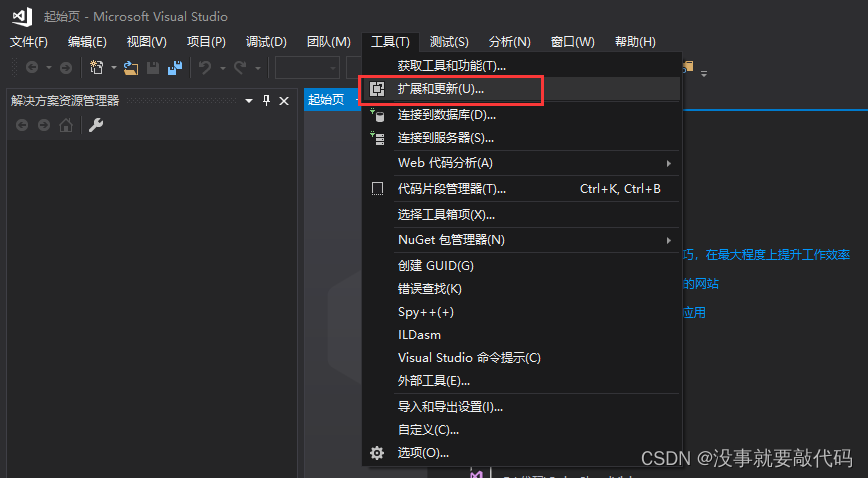Click the Undo toolbar icon
Image resolution: width=868 pixels, height=478 pixels.
[x=205, y=68]
